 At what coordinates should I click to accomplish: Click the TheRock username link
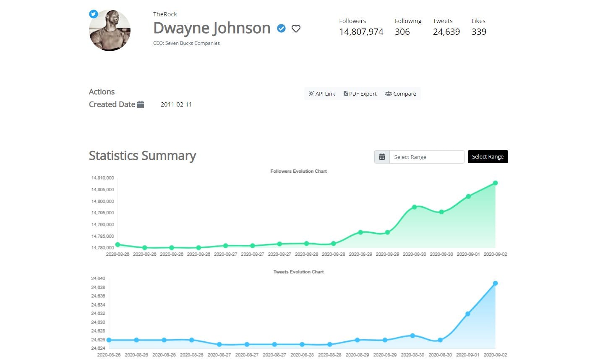pyautogui.click(x=165, y=14)
